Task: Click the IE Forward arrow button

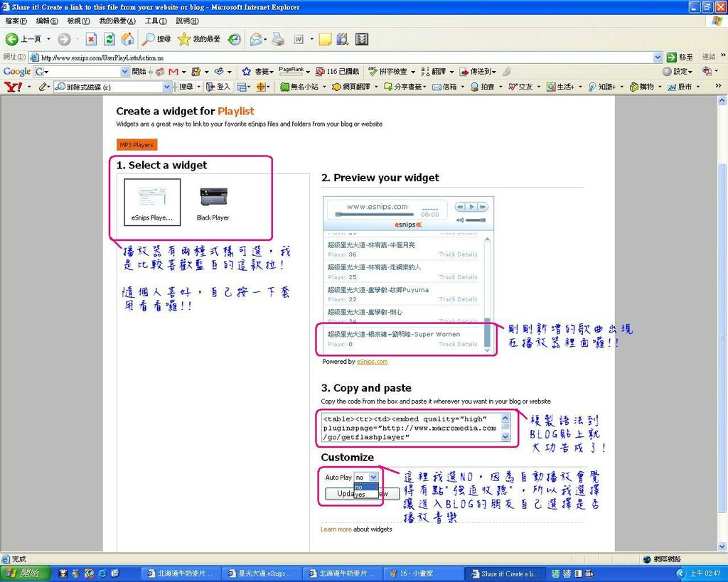Action: [x=64, y=40]
